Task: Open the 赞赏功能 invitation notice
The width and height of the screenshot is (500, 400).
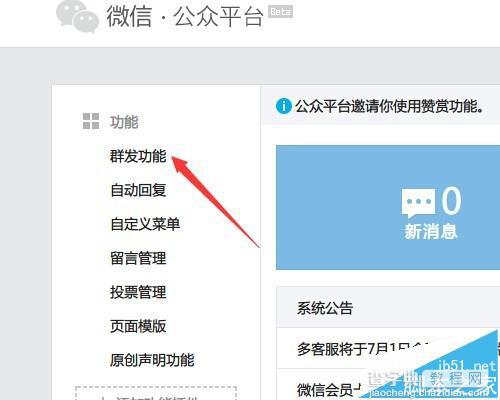Action: 389,106
